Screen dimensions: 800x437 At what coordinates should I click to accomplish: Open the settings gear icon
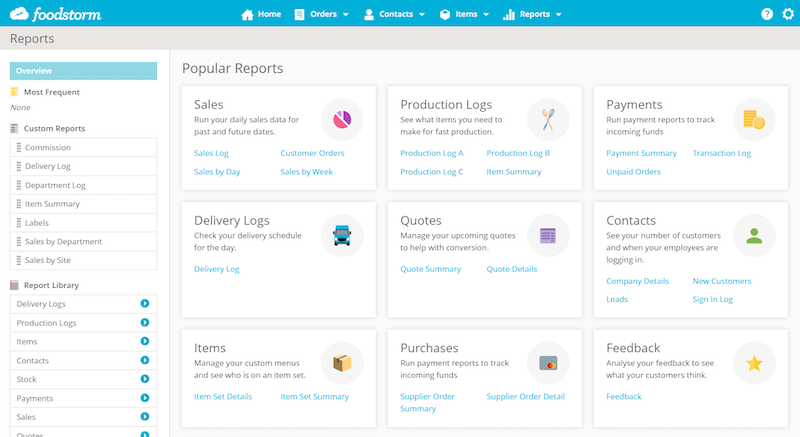pos(788,14)
